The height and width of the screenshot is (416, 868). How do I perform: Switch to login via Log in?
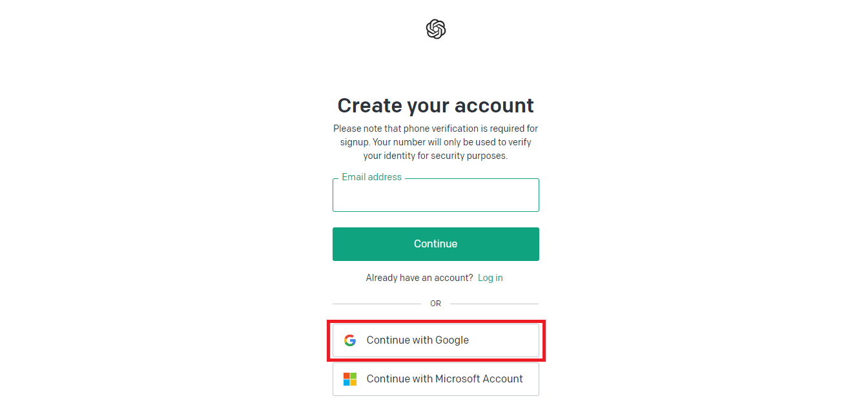[490, 278]
